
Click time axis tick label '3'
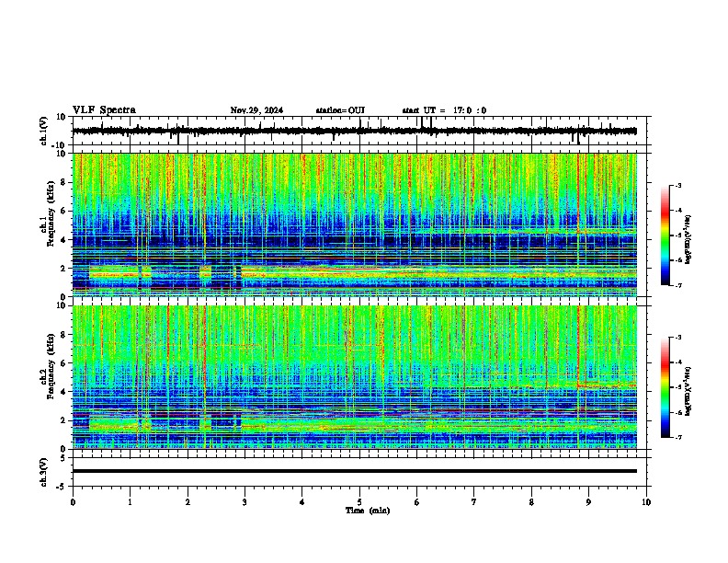[245, 502]
